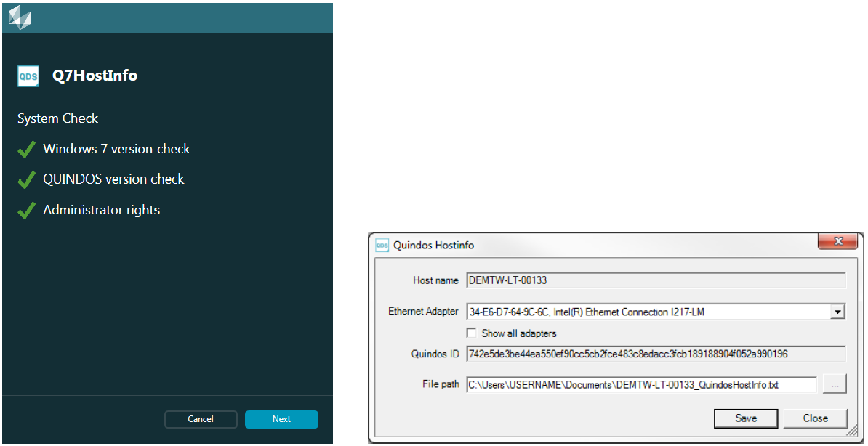Click the red X on the Quindos Hostinfo dialog

[x=837, y=241]
